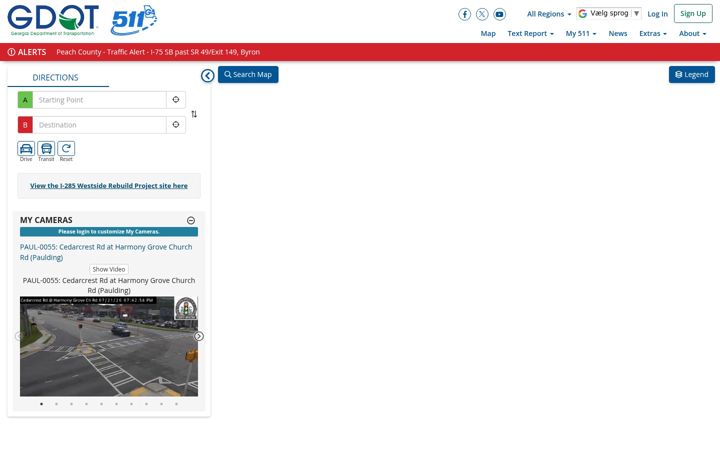The width and height of the screenshot is (720, 450).
Task: Open the GDOT Facebook page icon
Action: (464, 14)
